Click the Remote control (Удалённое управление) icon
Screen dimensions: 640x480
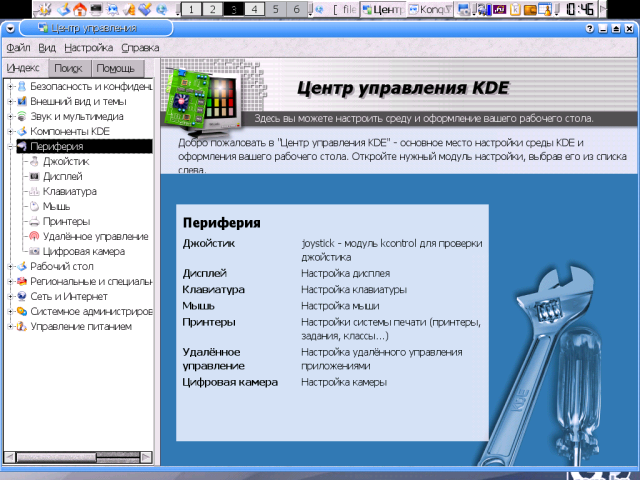[x=34, y=236]
